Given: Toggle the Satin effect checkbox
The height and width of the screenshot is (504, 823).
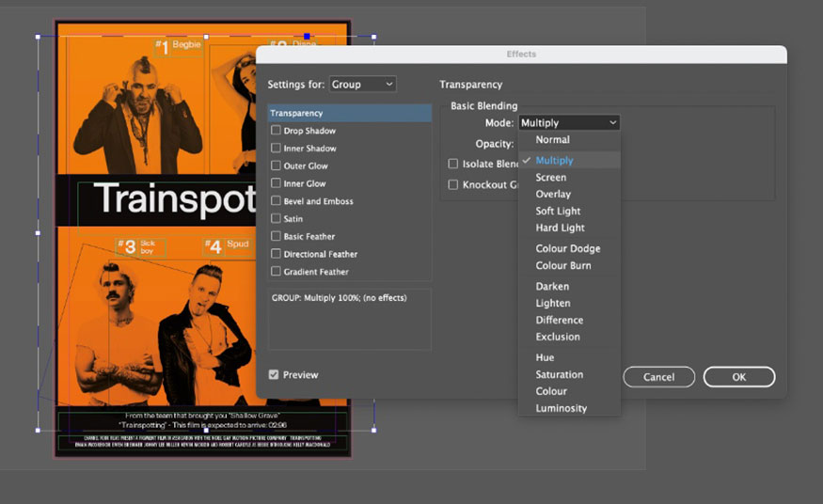Looking at the screenshot, I should (x=276, y=218).
